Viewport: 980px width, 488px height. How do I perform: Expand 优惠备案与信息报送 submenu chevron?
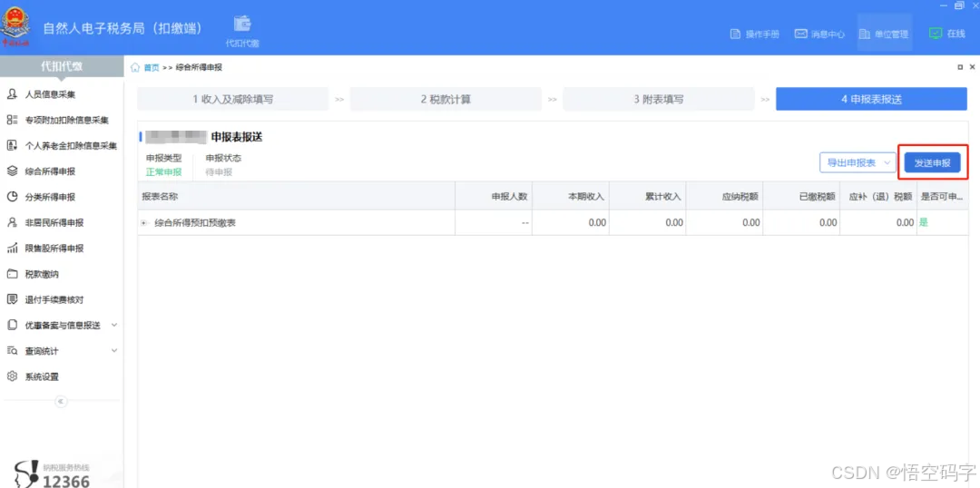[x=113, y=325]
